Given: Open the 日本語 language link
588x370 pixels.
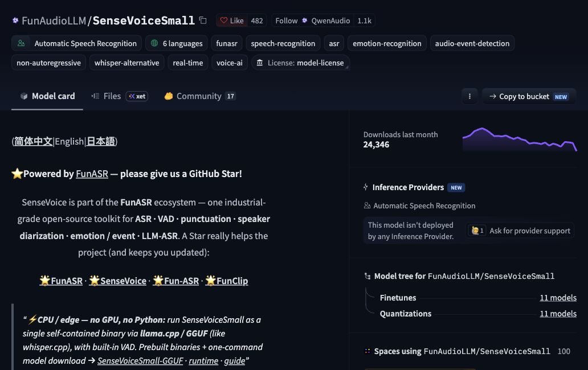Looking at the screenshot, I should [100, 141].
